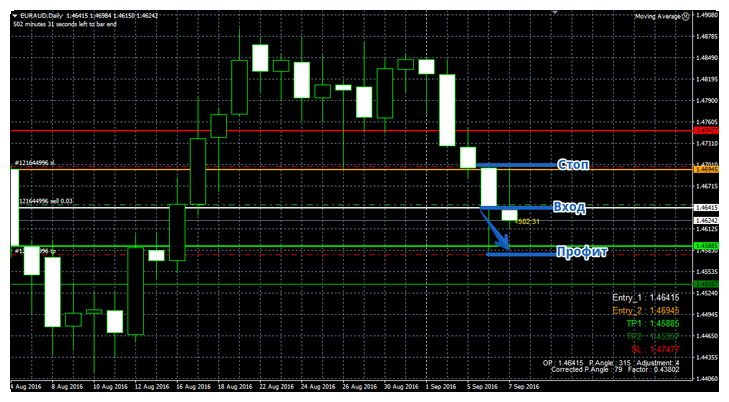Click the 'Entry_1 : 1.46415' text

pos(645,298)
